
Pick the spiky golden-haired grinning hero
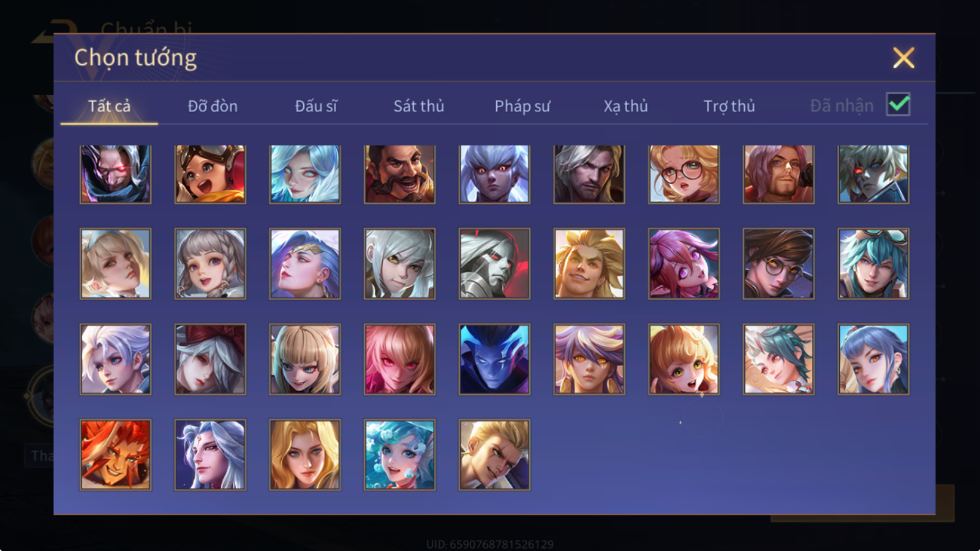click(x=589, y=264)
